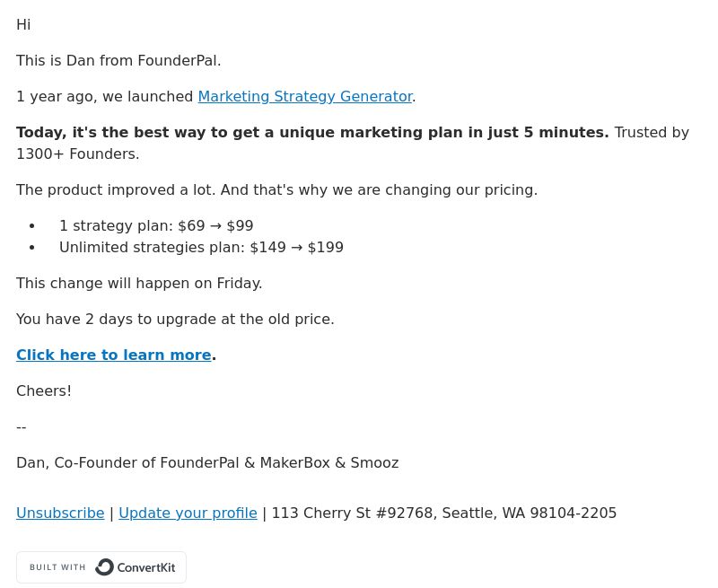Click the bold 'Today, it's the best way' sentence

(x=312, y=132)
